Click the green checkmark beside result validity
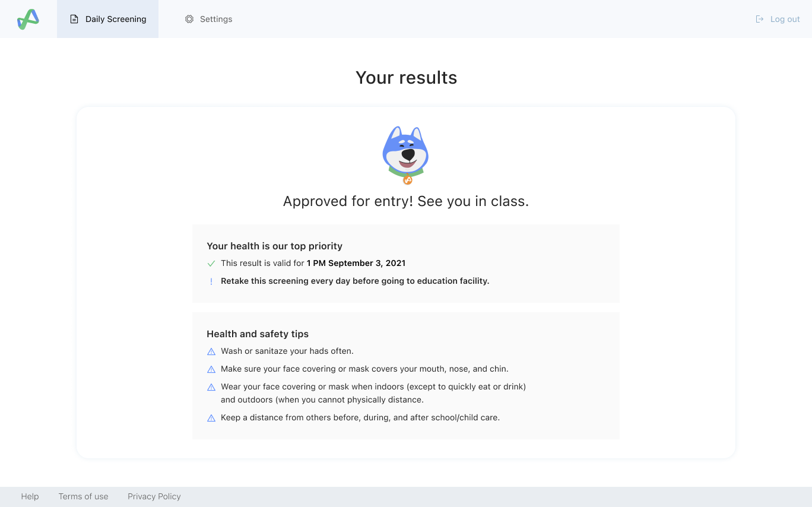This screenshot has height=507, width=812. pos(211,264)
